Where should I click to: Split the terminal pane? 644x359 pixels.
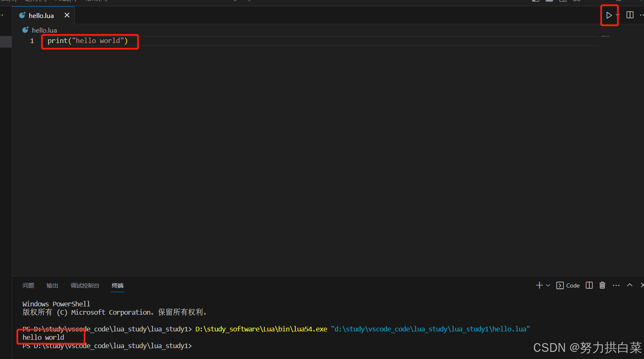click(x=589, y=285)
